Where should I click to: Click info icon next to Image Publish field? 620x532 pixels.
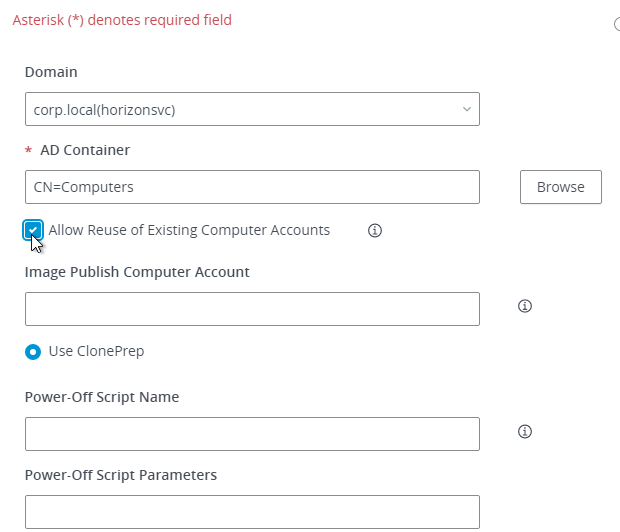coord(525,306)
